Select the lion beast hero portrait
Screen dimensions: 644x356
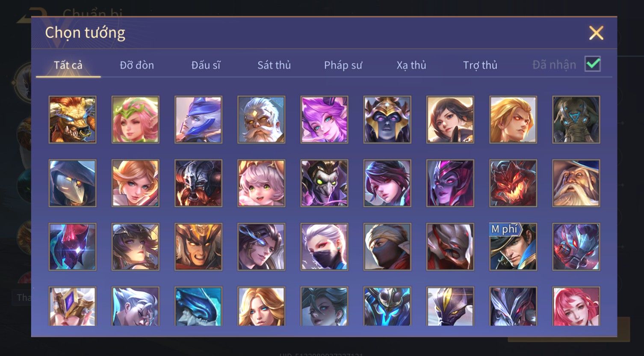point(72,119)
